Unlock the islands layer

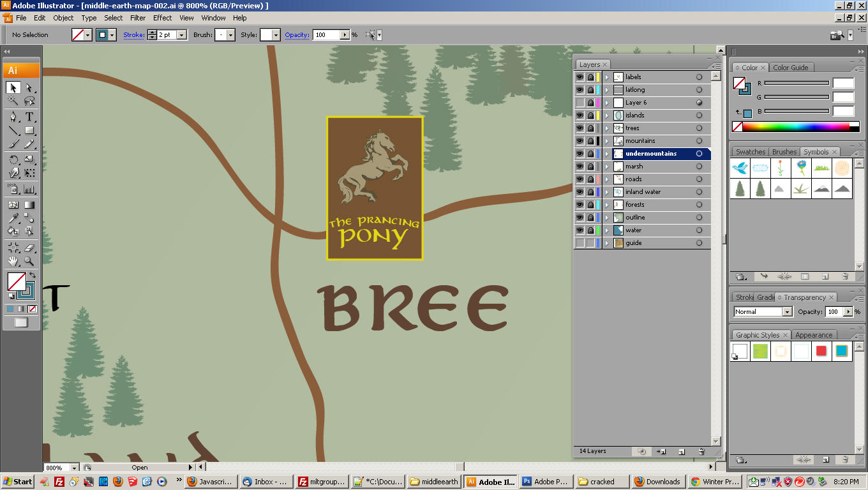point(590,115)
